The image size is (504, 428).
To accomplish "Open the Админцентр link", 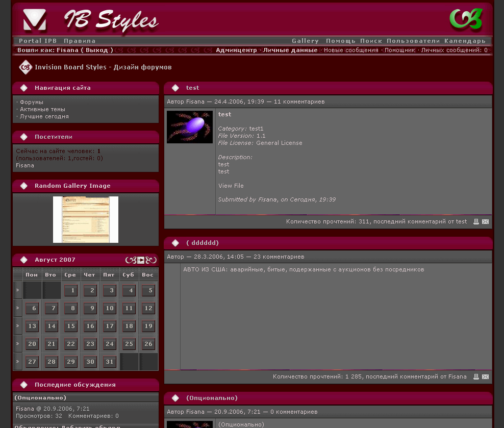I will (236, 50).
